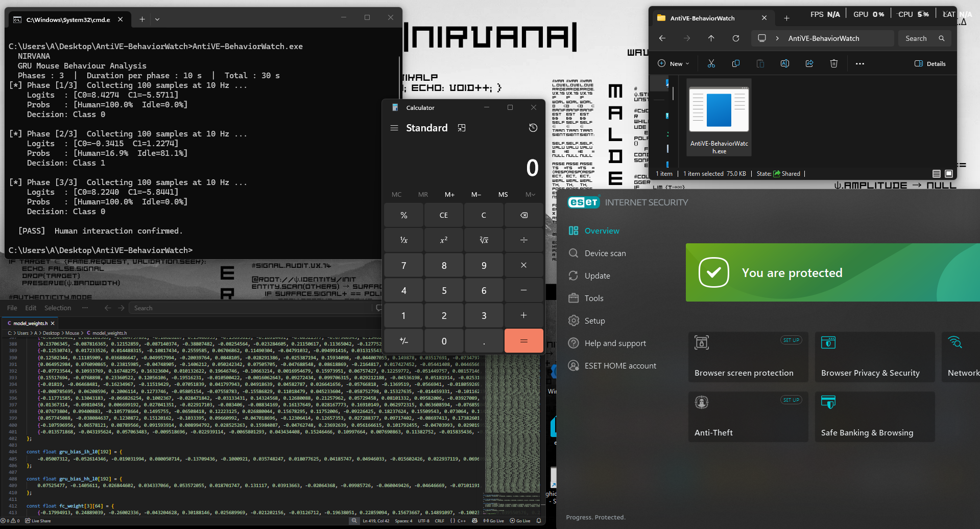The width and height of the screenshot is (980, 529).
Task: Share the selected file in File Explorer
Action: [809, 63]
